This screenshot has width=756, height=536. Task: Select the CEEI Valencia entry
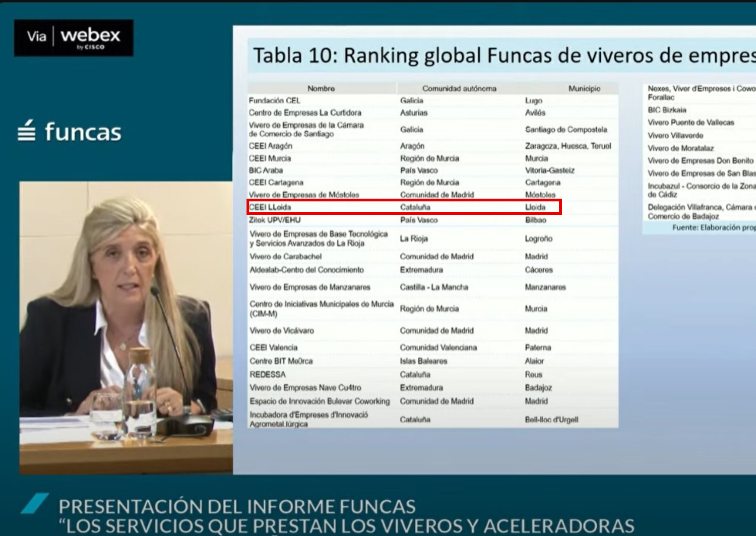pos(273,348)
